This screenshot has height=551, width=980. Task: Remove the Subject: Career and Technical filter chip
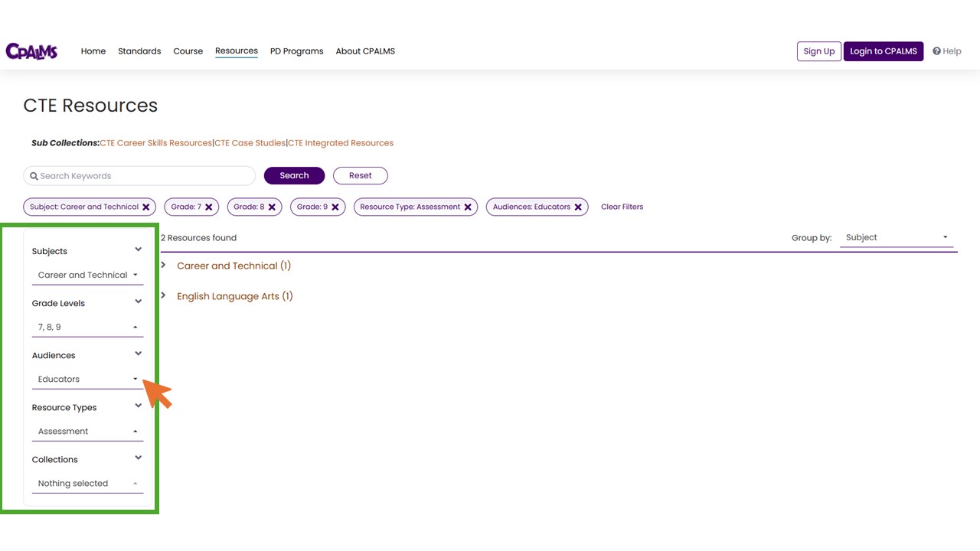[145, 207]
